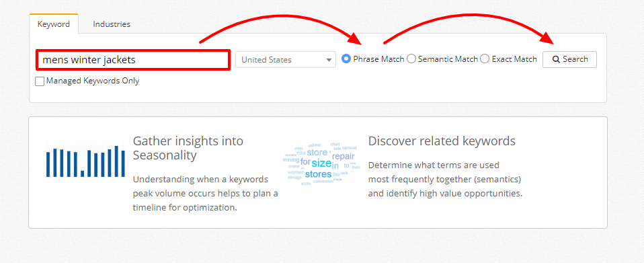
Task: Switch to the Industries tab
Action: tap(112, 24)
